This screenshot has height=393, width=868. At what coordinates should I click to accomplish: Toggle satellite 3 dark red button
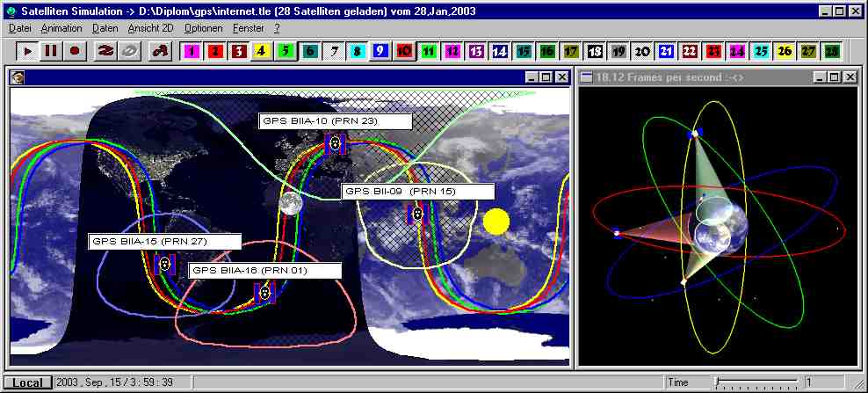[x=239, y=52]
